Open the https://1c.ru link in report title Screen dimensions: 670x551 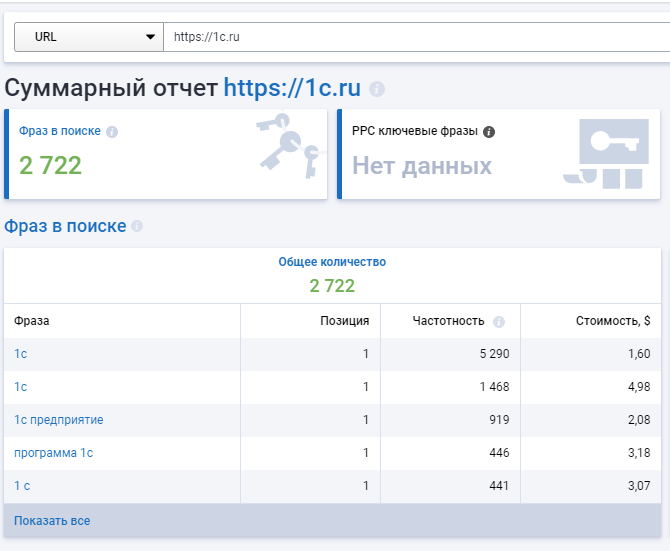coord(291,88)
